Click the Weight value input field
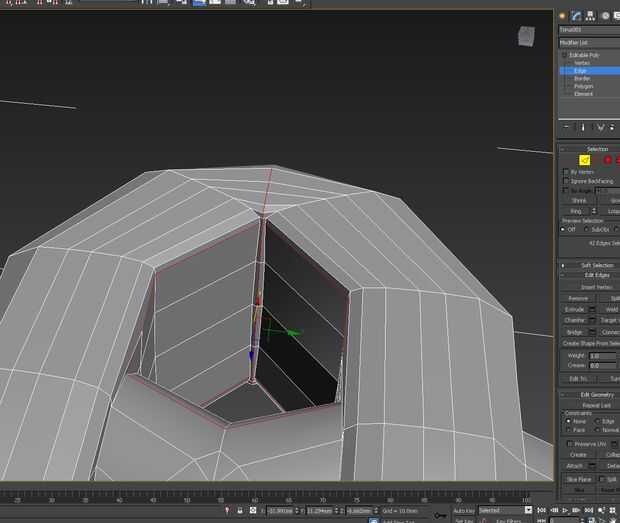Image resolution: width=620 pixels, height=523 pixels. point(603,356)
